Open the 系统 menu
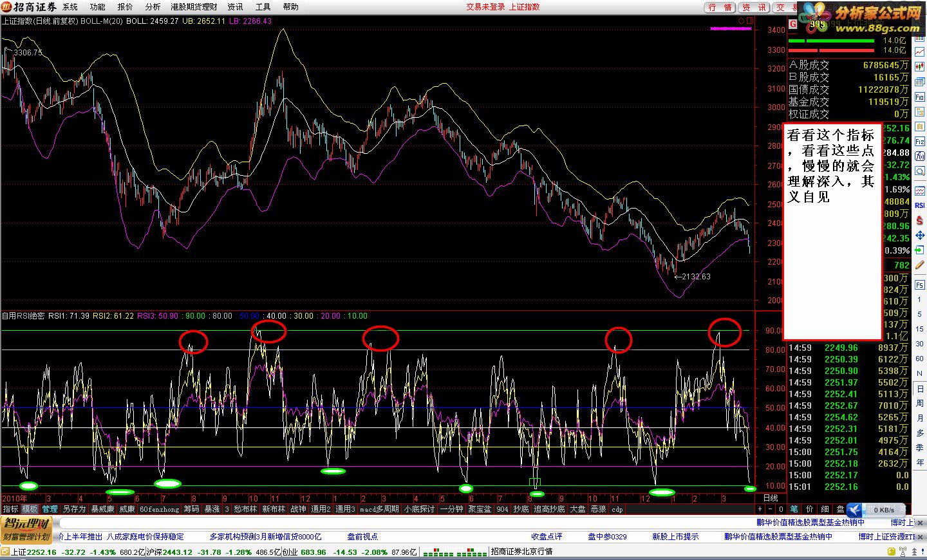This screenshot has height=560, width=927. 70,7
